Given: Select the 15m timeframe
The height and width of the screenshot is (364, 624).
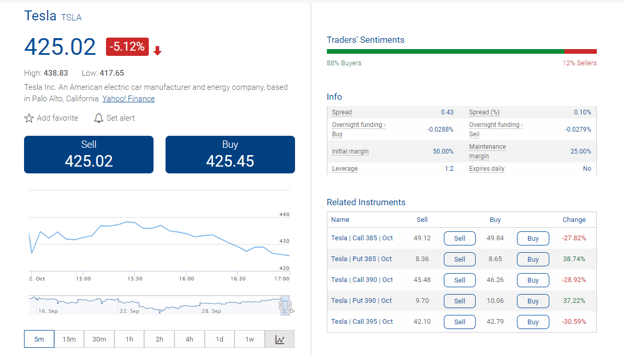Looking at the screenshot, I should (x=69, y=339).
